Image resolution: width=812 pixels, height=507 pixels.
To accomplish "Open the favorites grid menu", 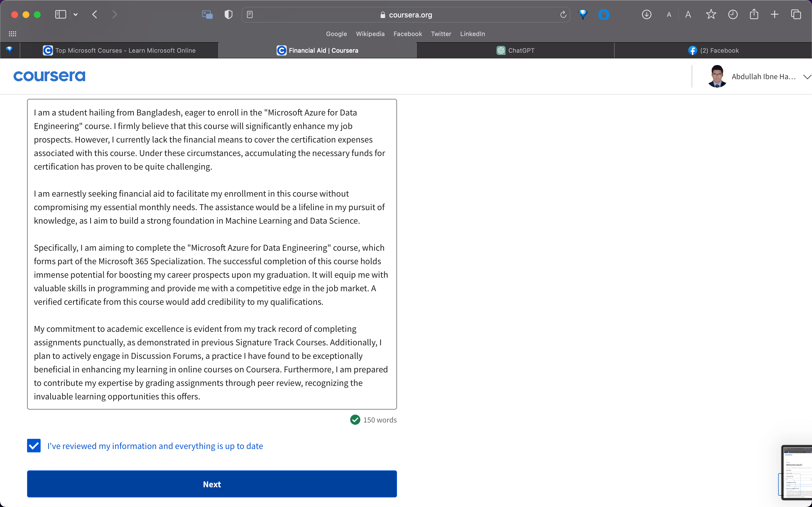I will point(12,34).
